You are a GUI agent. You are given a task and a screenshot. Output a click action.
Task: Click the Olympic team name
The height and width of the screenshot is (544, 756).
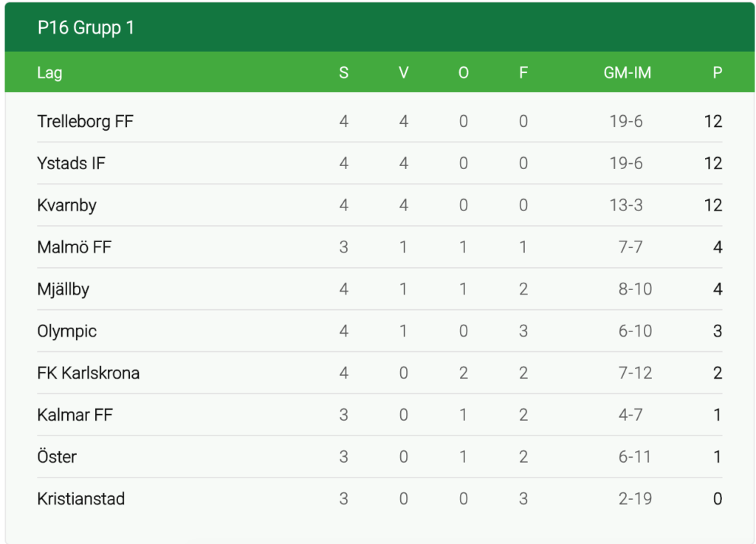[66, 331]
